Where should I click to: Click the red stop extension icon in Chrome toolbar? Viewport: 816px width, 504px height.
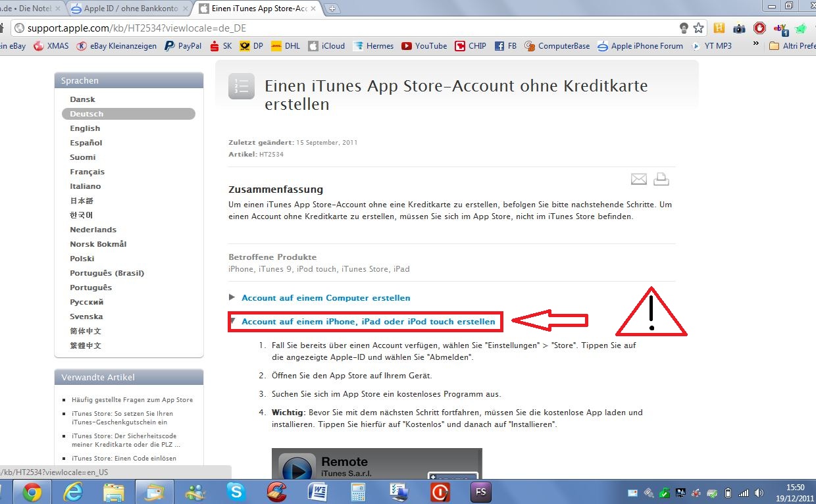point(760,28)
